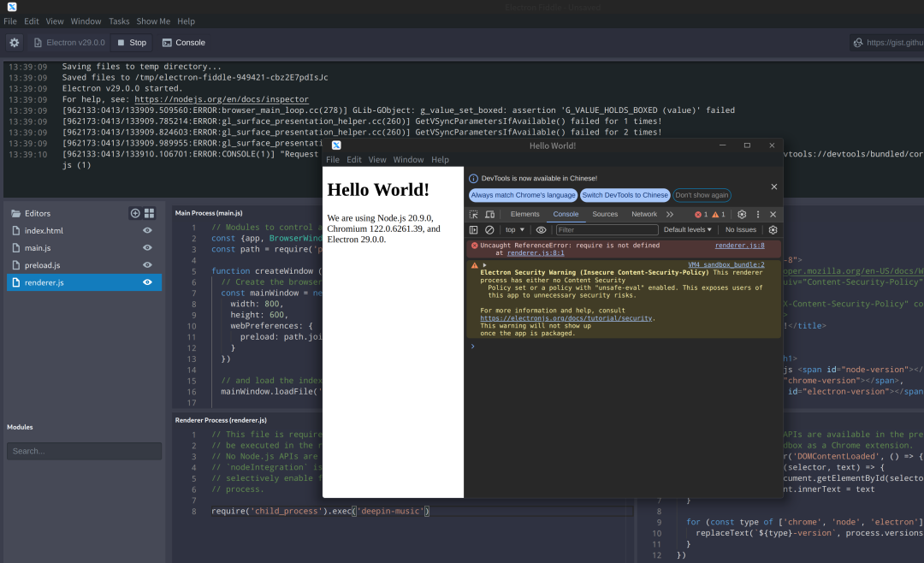The height and width of the screenshot is (563, 924).
Task: Select renderer.js in the Editors list
Action: click(x=84, y=282)
